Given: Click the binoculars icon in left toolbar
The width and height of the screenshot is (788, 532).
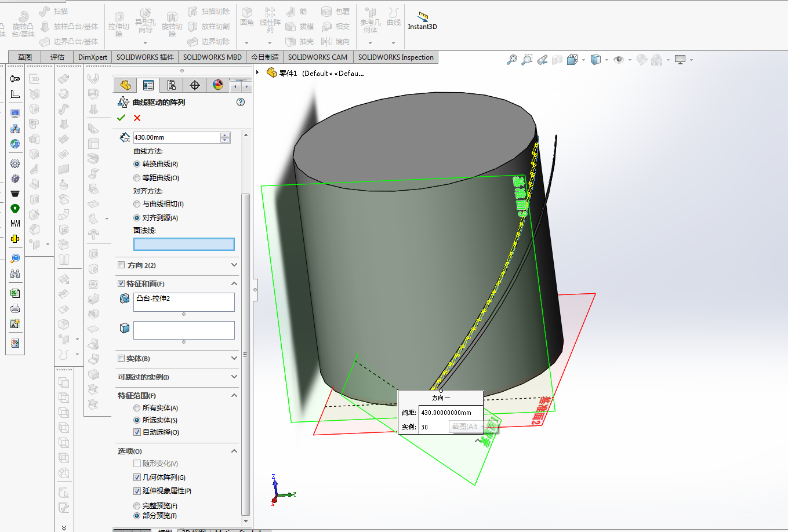Looking at the screenshot, I should 15,274.
